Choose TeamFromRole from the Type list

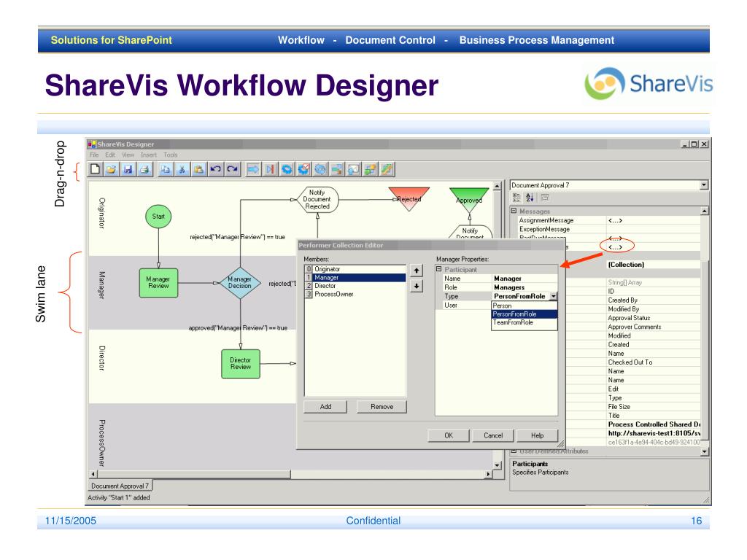click(x=524, y=322)
